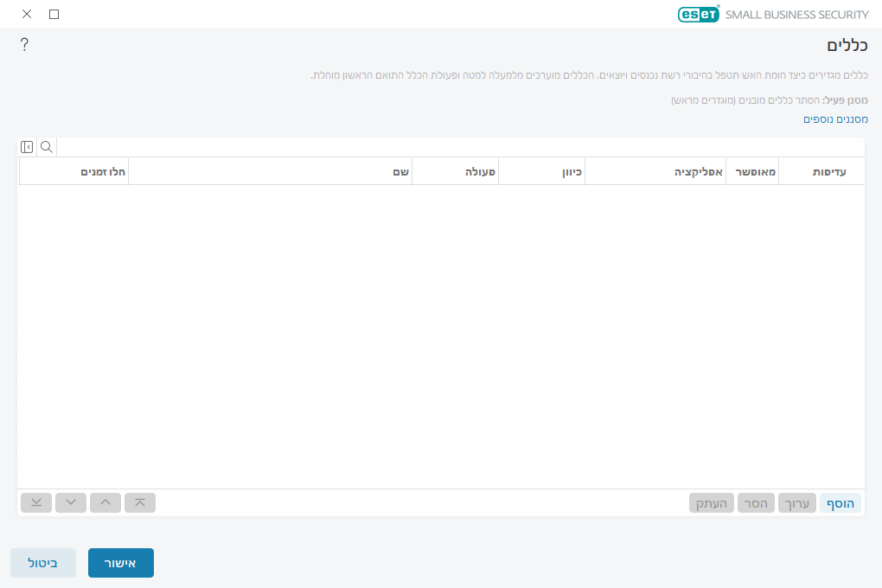Image resolution: width=882 pixels, height=588 pixels.
Task: Click into the rules search field
Action: click(x=458, y=147)
